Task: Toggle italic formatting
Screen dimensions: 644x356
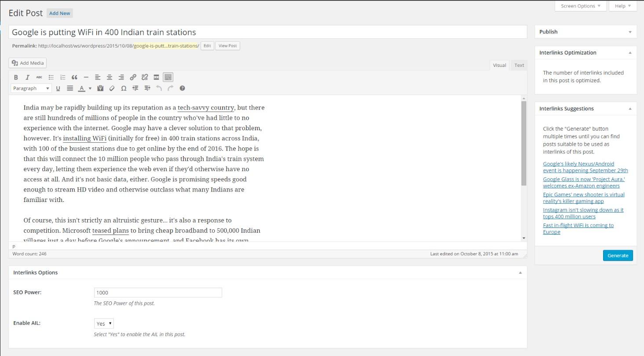Action: pos(27,77)
